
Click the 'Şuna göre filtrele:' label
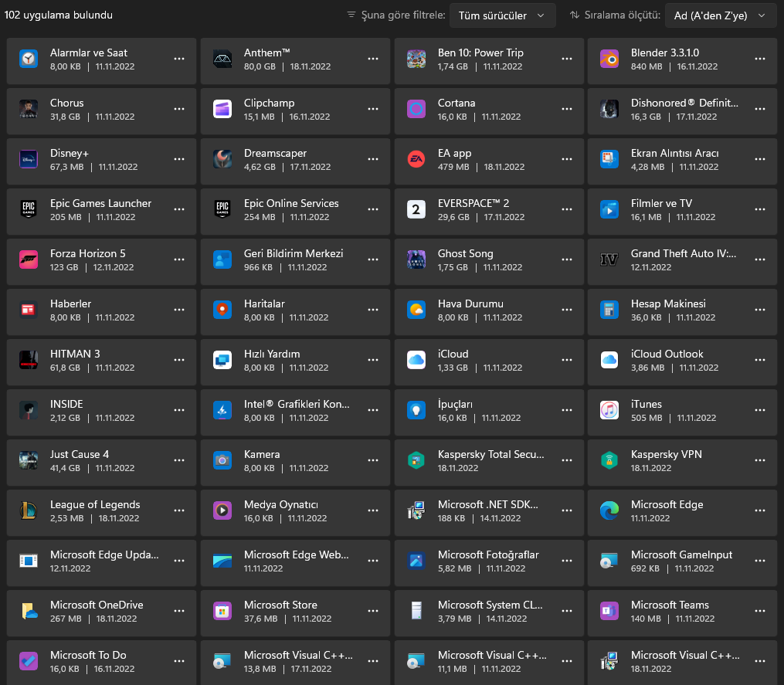[x=403, y=15]
